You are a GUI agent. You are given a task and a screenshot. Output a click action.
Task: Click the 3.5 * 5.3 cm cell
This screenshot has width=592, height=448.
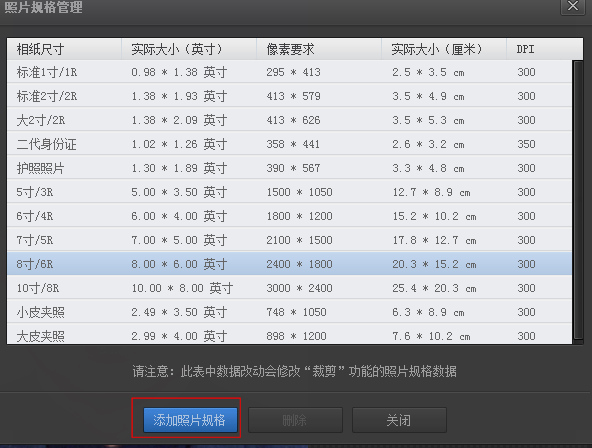click(428, 120)
